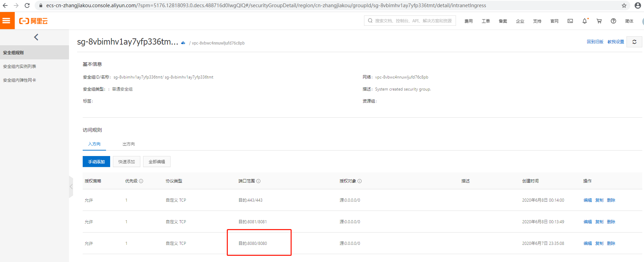This screenshot has height=262, width=644.
Task: Open the 备案 menu
Action: click(x=503, y=21)
